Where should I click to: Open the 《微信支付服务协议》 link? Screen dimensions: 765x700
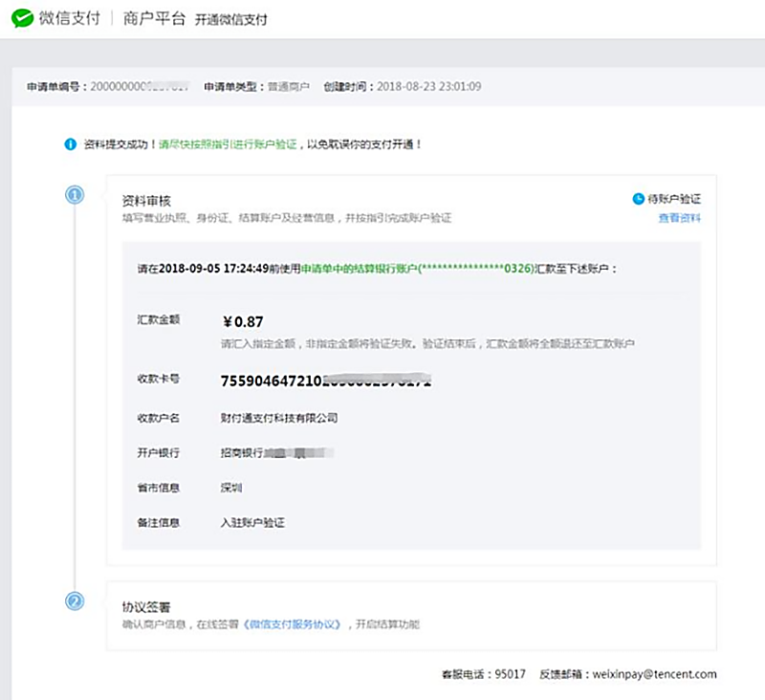pyautogui.click(x=293, y=624)
